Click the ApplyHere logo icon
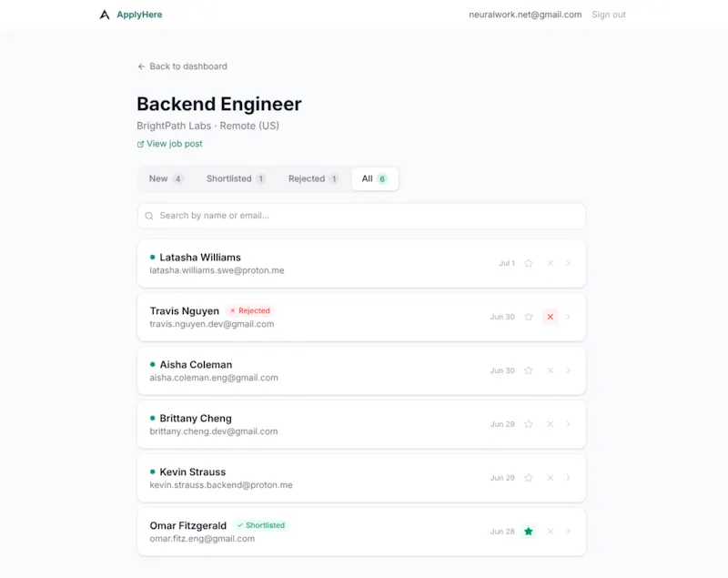The image size is (728, 578). pos(105,15)
